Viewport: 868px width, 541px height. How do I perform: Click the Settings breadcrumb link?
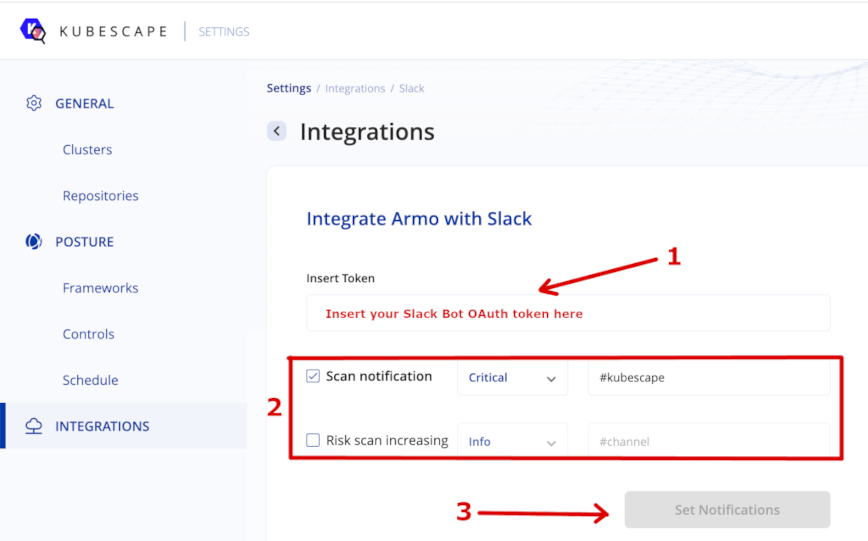click(x=288, y=88)
